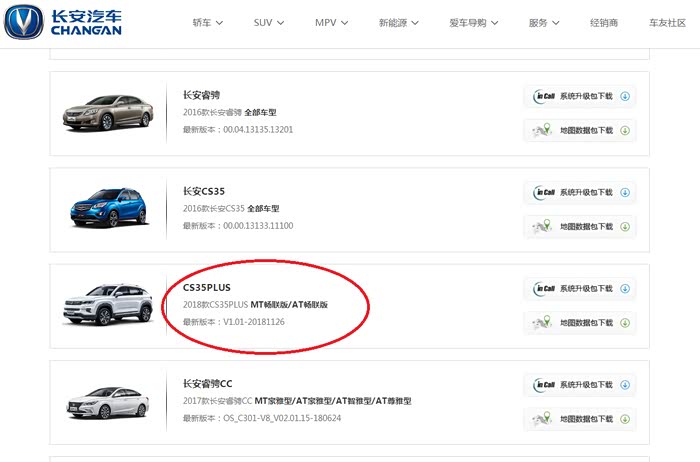Click the Changan logo emblem
Image resolution: width=700 pixels, height=462 pixels.
pos(24,21)
